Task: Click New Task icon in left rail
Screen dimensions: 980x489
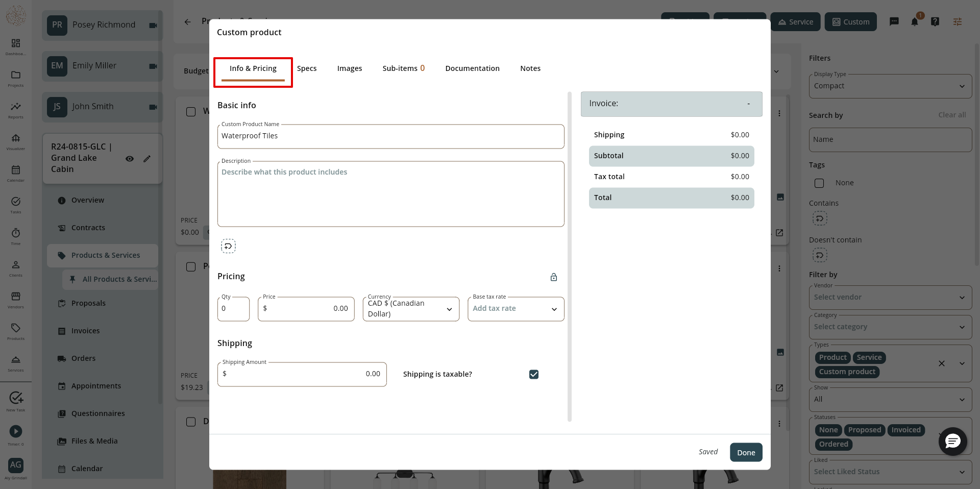Action: tap(16, 398)
